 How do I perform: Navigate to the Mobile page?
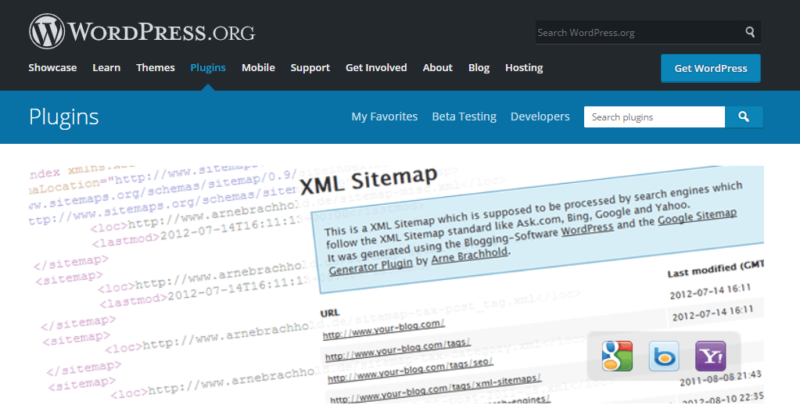click(258, 68)
